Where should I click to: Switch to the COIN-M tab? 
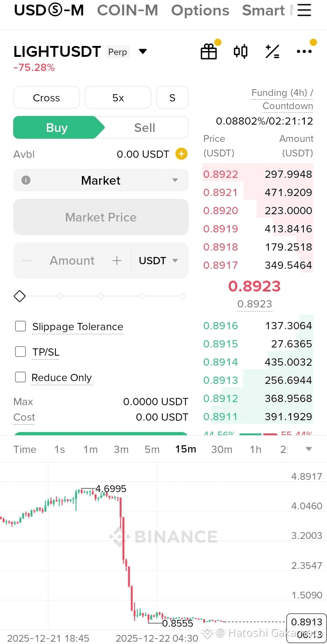click(127, 10)
